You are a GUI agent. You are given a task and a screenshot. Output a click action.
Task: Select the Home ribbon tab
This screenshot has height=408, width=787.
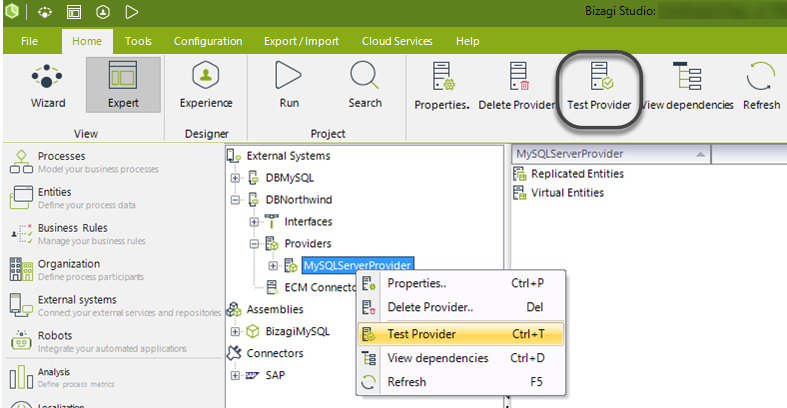pos(87,41)
